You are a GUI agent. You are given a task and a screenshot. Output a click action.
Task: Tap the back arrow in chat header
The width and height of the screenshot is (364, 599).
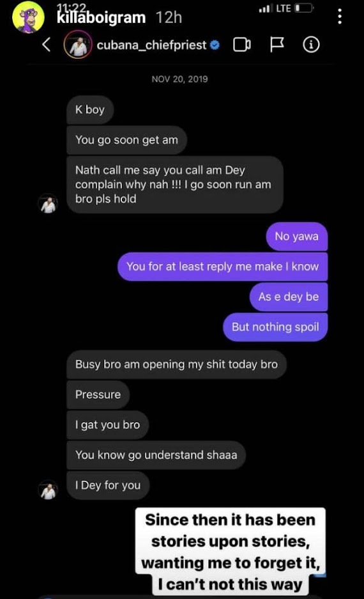coord(46,45)
